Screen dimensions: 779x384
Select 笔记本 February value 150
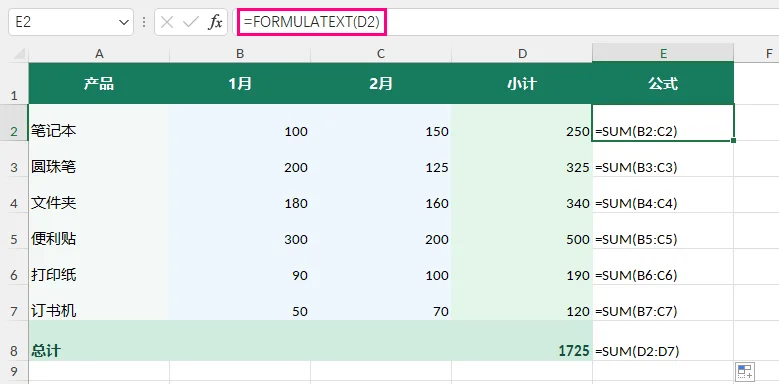[381, 123]
